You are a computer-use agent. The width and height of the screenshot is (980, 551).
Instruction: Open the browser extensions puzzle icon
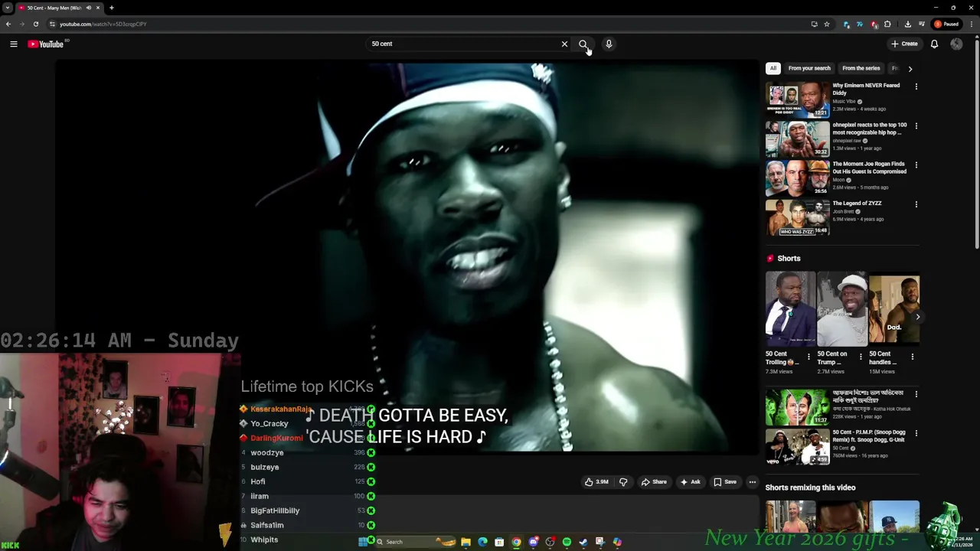coord(887,24)
